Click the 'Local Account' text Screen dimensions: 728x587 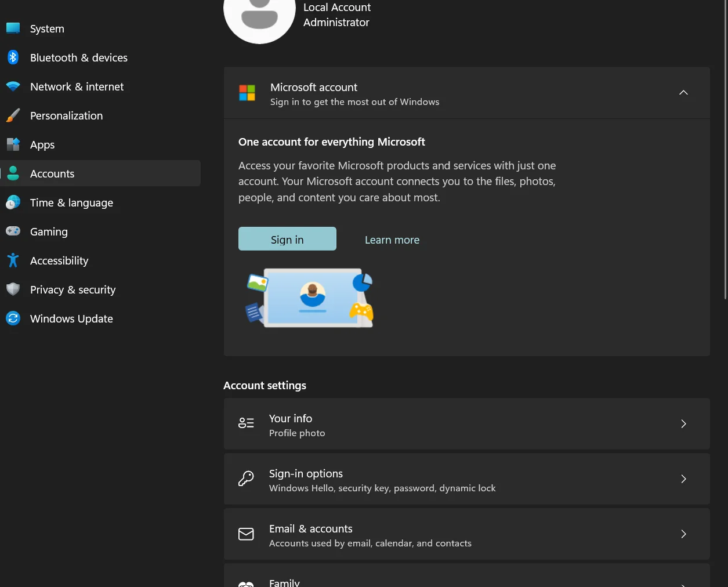(x=337, y=7)
